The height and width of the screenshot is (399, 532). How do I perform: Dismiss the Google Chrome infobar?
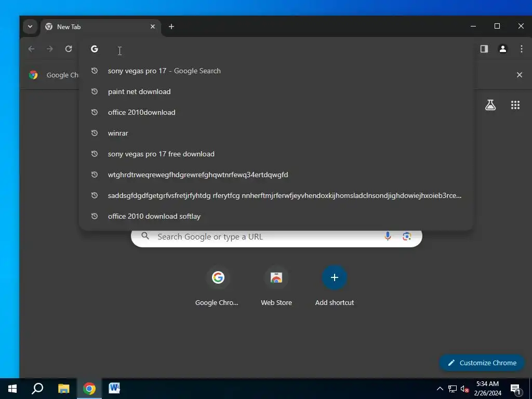coord(520,75)
